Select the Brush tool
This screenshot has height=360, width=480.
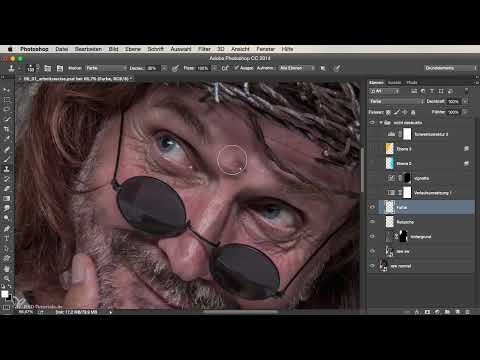point(6,159)
